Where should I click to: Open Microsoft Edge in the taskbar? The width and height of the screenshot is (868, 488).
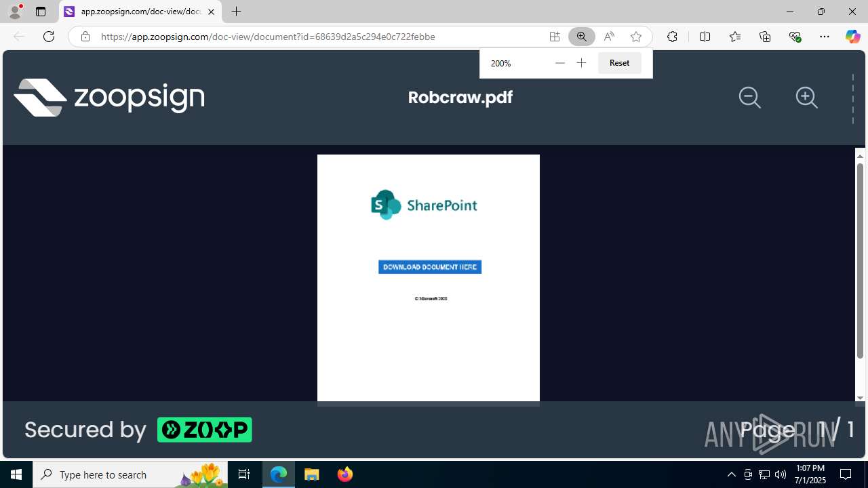pyautogui.click(x=279, y=474)
